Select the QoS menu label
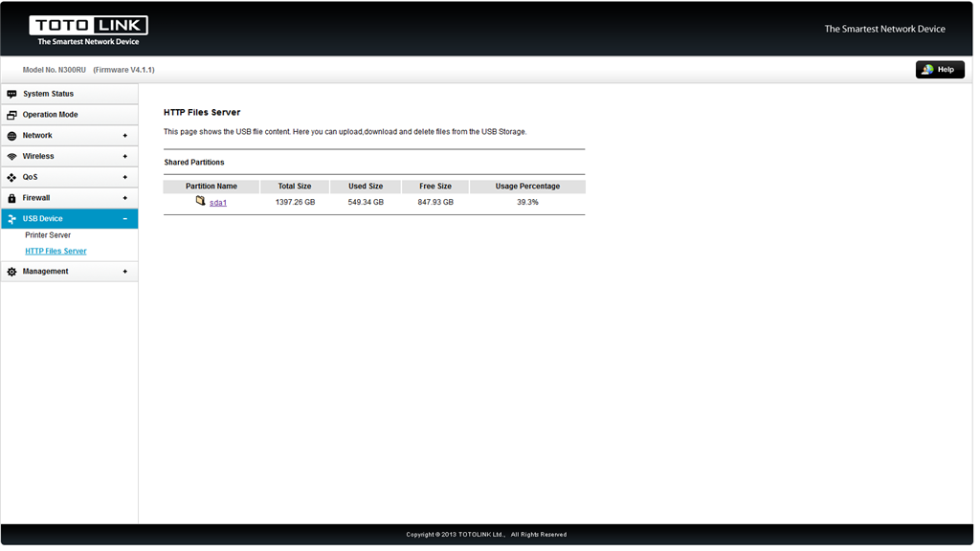Viewport: 980px width, 551px height. pyautogui.click(x=30, y=177)
